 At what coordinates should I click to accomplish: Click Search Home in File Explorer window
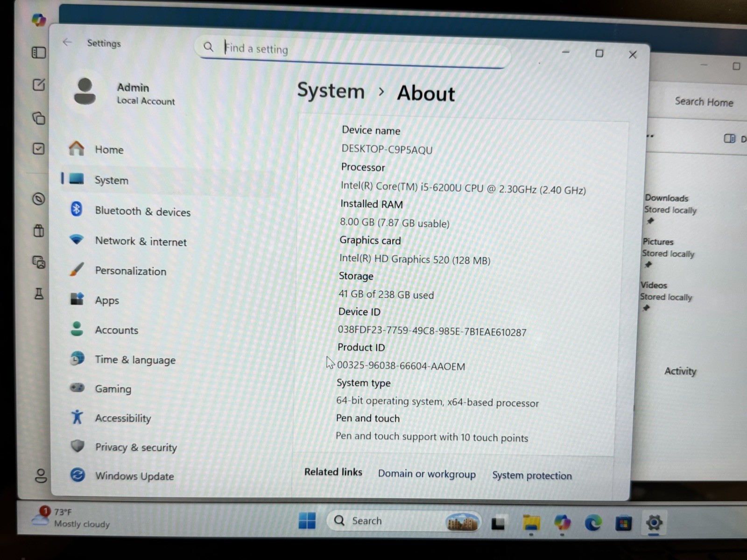click(x=704, y=102)
